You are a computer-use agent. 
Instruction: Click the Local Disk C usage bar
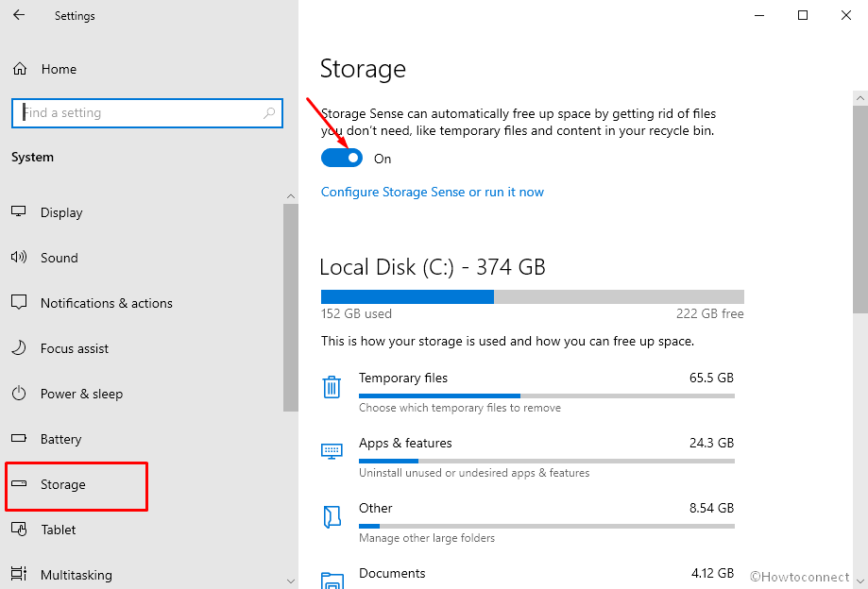[533, 297]
